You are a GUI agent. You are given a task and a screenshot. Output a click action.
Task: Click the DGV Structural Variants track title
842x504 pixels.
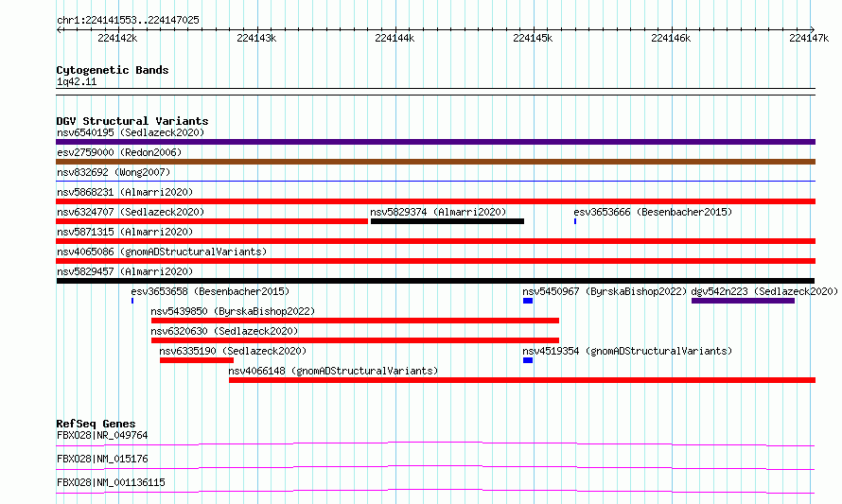132,121
